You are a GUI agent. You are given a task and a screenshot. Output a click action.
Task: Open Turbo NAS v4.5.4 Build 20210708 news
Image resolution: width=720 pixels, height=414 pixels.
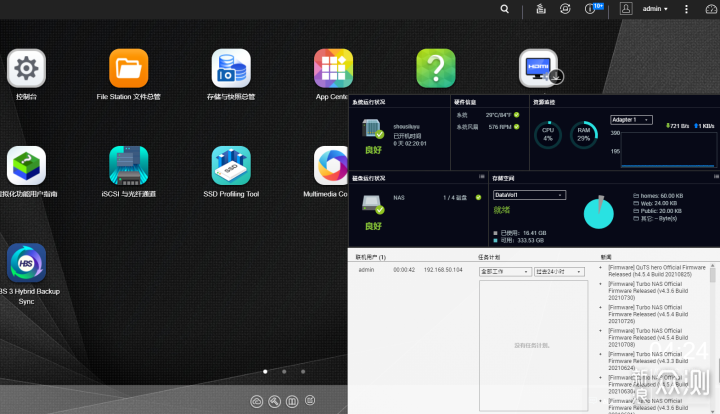coord(648,338)
